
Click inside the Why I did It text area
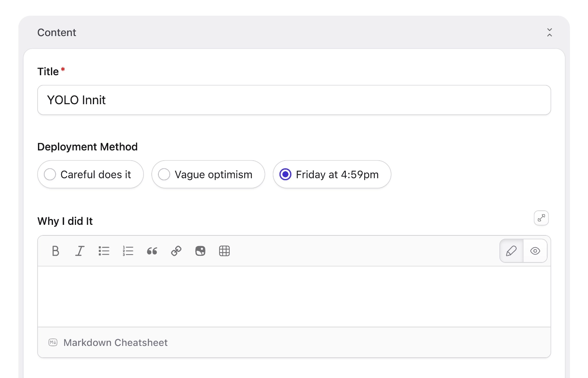click(294, 297)
